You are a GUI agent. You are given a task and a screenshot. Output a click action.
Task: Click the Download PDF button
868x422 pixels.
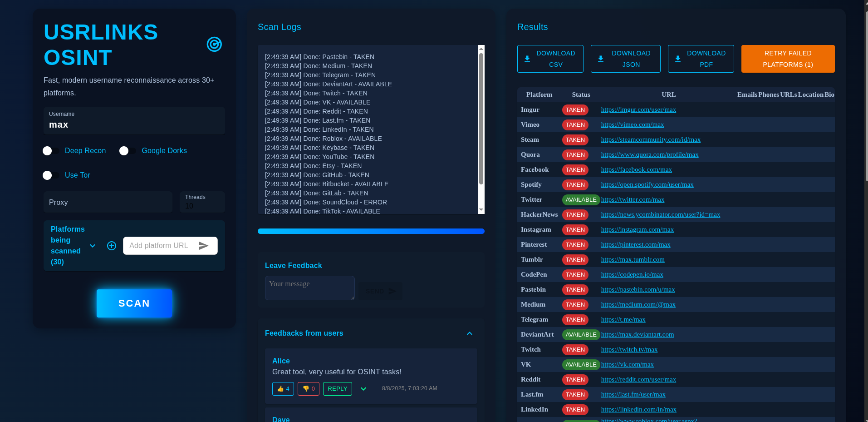pos(701,59)
